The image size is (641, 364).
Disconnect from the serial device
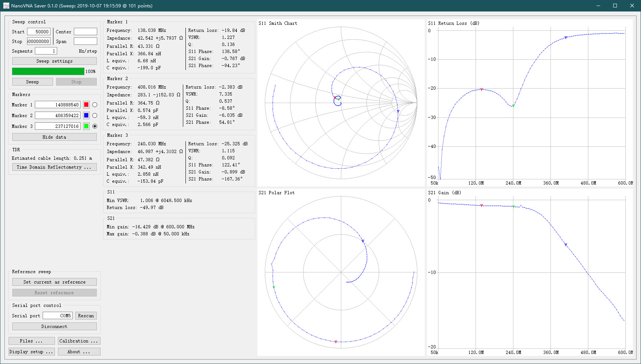(54, 327)
